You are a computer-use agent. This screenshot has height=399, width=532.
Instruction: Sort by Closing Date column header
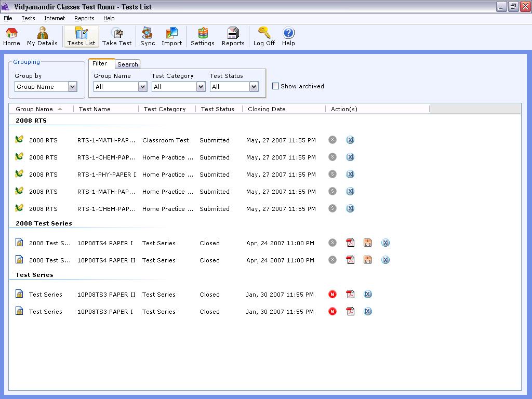coord(284,109)
